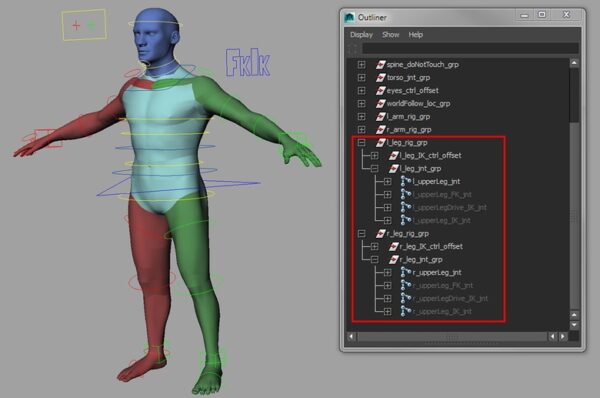
Task: Expand the worldFollow_loc_grp node
Action: coord(361,103)
